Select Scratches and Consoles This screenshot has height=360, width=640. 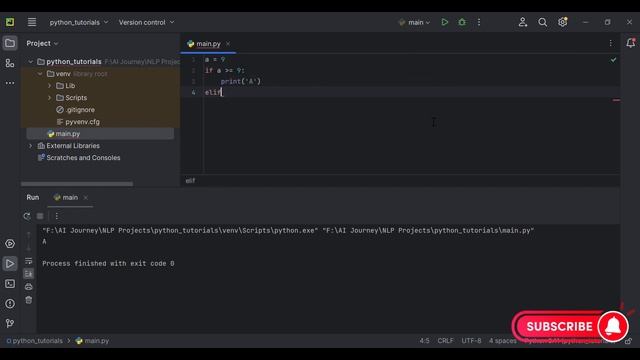[x=79, y=158]
